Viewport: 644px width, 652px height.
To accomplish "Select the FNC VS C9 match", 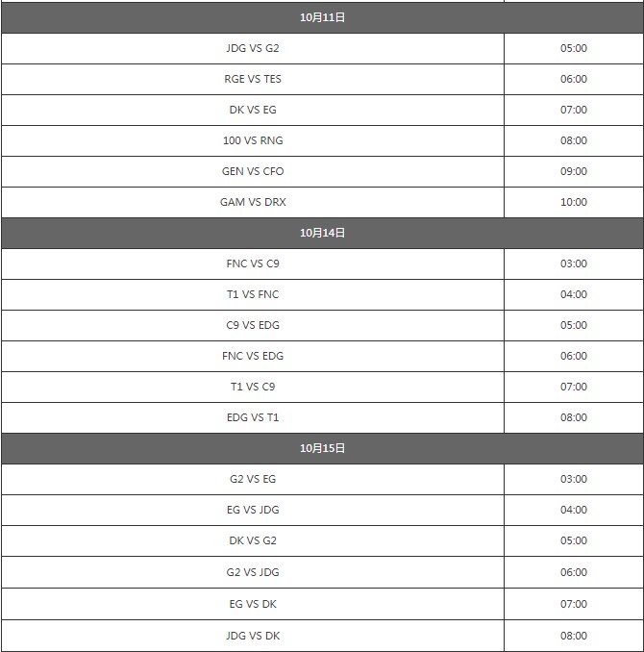I will 253,263.
